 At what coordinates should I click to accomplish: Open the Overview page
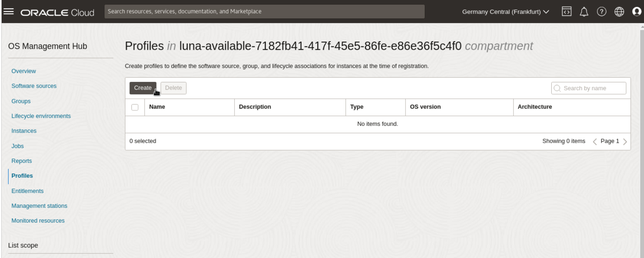pos(23,71)
